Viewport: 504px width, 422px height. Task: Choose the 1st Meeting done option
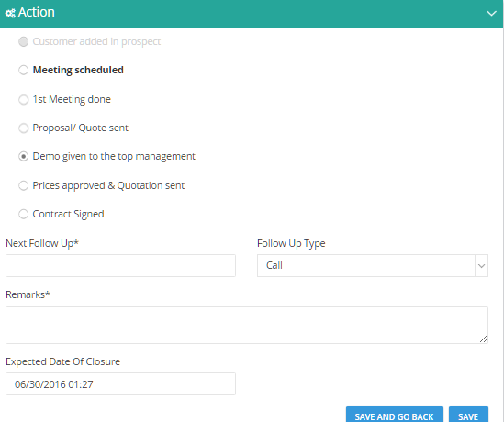pyautogui.click(x=24, y=100)
